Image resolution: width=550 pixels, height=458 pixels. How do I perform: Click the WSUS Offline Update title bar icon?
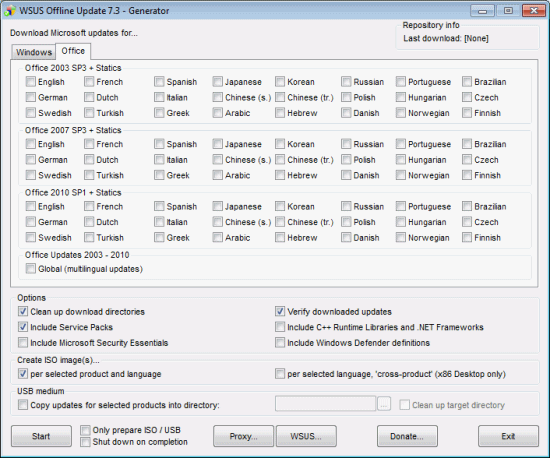tap(10, 11)
